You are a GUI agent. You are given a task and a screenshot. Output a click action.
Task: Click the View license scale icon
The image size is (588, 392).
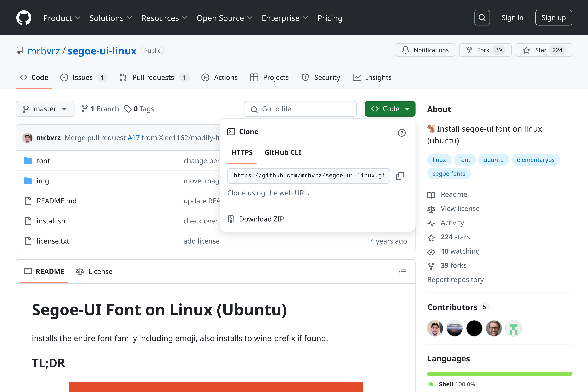(x=431, y=209)
